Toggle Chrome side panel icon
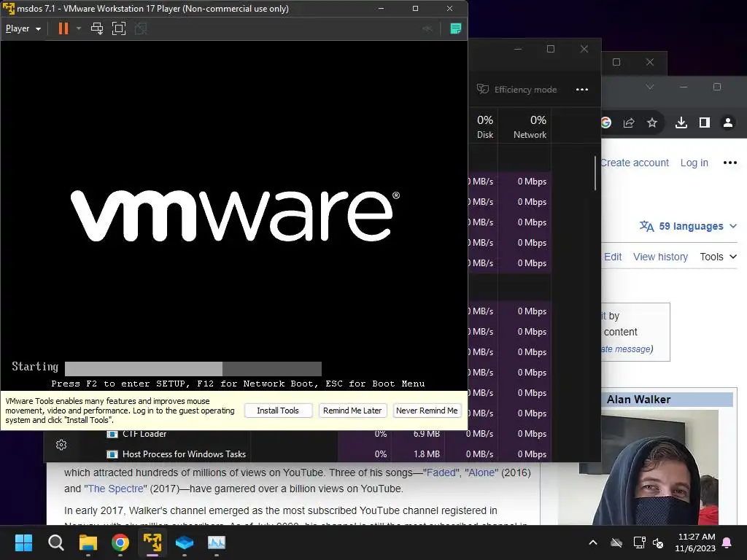The width and height of the screenshot is (747, 560). point(704,122)
